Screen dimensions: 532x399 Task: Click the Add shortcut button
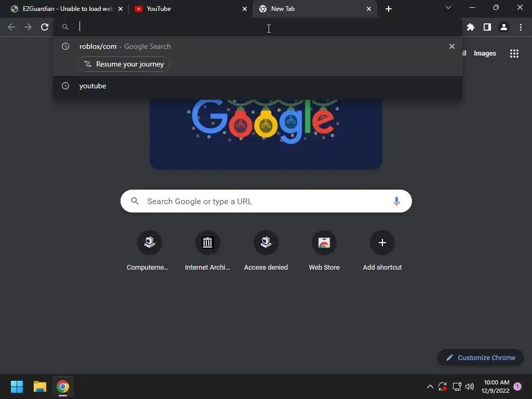point(382,251)
